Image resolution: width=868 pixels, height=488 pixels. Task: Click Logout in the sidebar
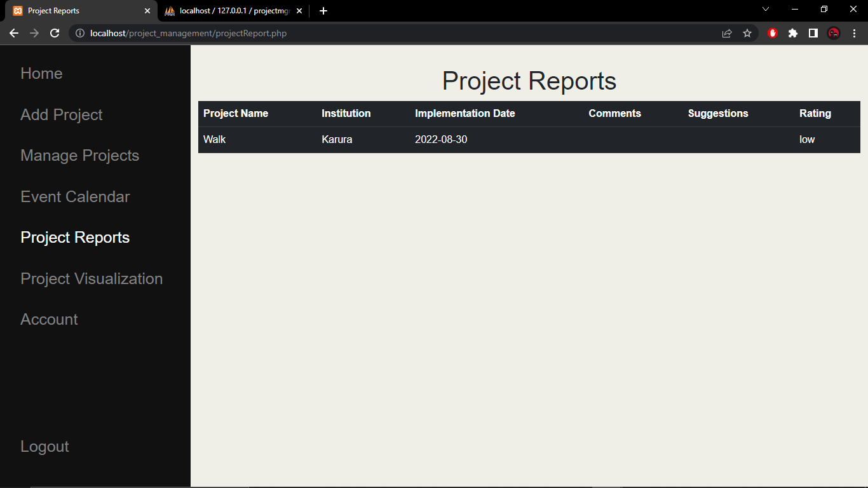[x=44, y=447]
